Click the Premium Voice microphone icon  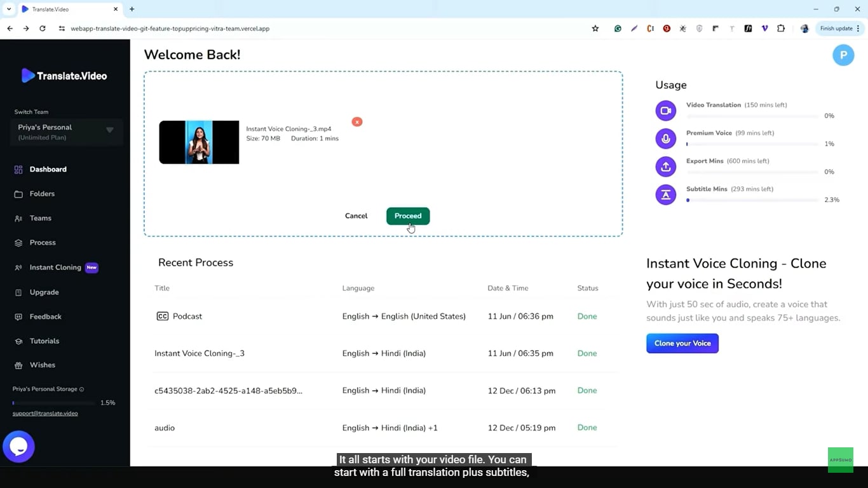[x=665, y=139]
